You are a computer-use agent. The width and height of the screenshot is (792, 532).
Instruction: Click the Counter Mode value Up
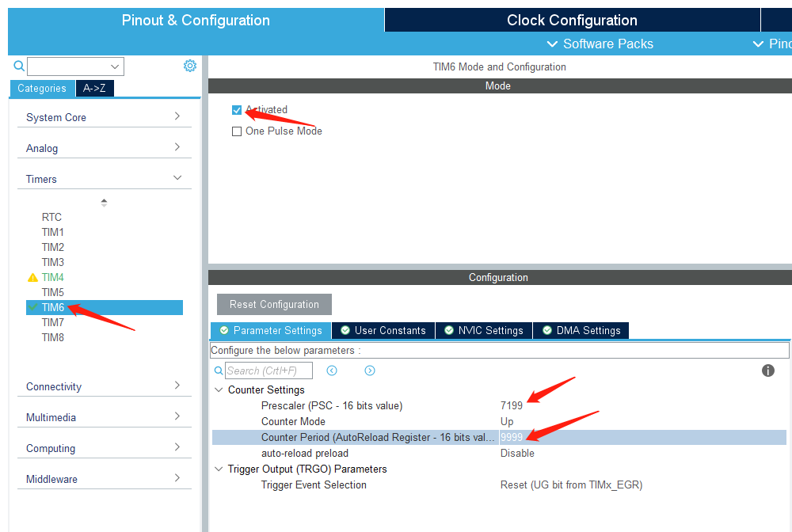tap(507, 421)
